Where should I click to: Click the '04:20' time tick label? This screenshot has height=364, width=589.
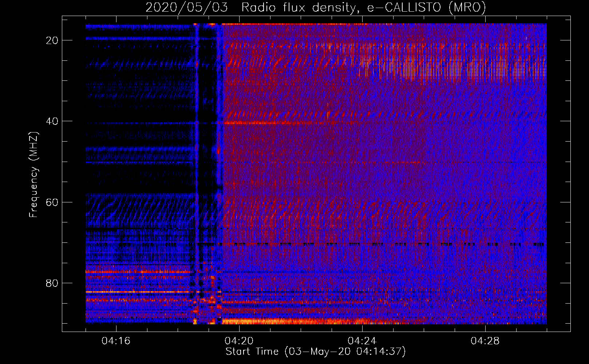coord(239,341)
